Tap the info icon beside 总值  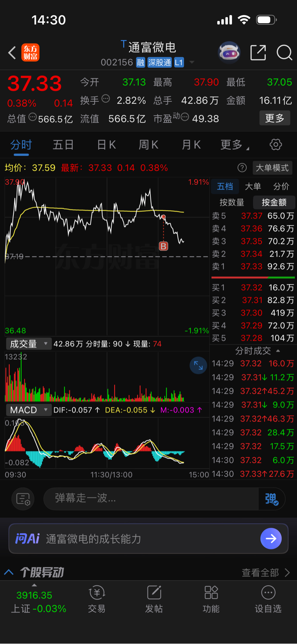[32, 117]
